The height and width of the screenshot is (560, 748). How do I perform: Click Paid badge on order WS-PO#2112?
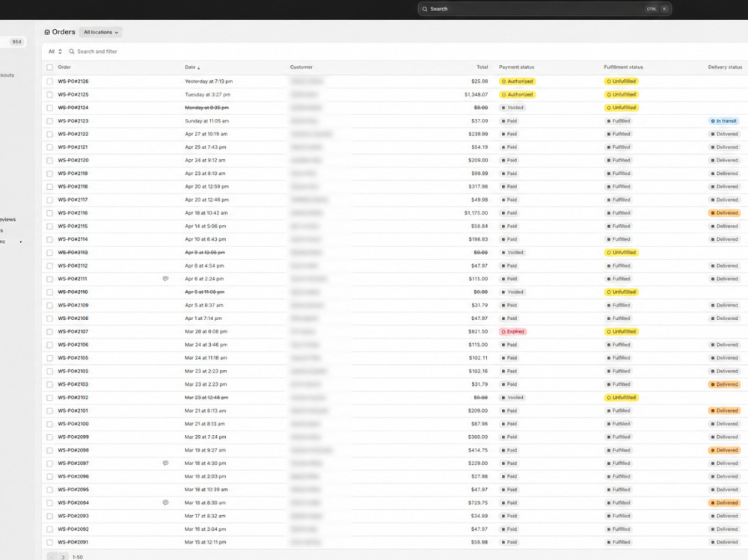509,265
